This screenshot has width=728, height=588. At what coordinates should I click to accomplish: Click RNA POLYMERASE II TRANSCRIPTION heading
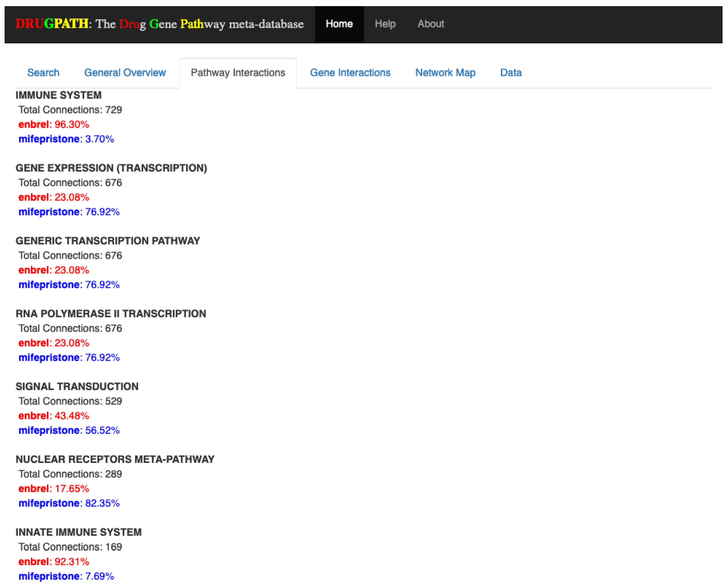(110, 314)
